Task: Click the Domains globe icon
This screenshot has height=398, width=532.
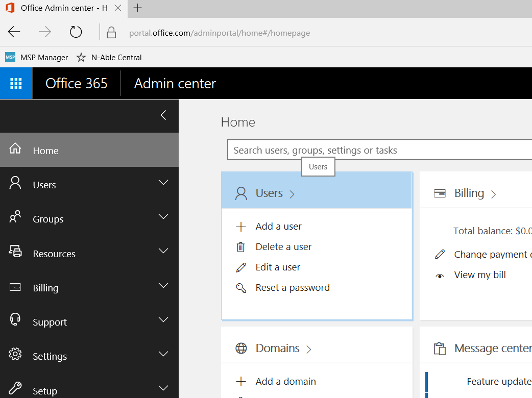Action: click(x=240, y=348)
